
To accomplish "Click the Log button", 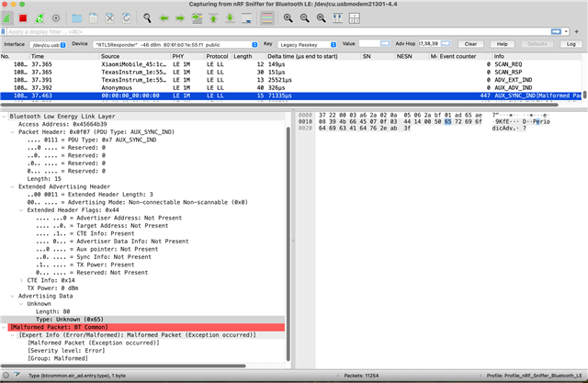I will [571, 44].
